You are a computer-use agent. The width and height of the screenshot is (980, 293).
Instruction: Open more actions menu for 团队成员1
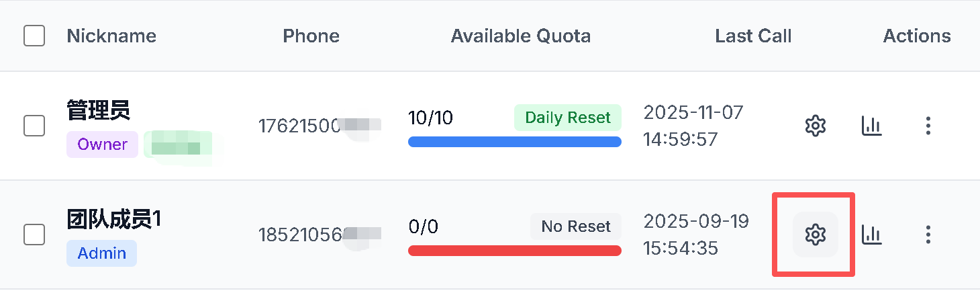click(x=928, y=235)
